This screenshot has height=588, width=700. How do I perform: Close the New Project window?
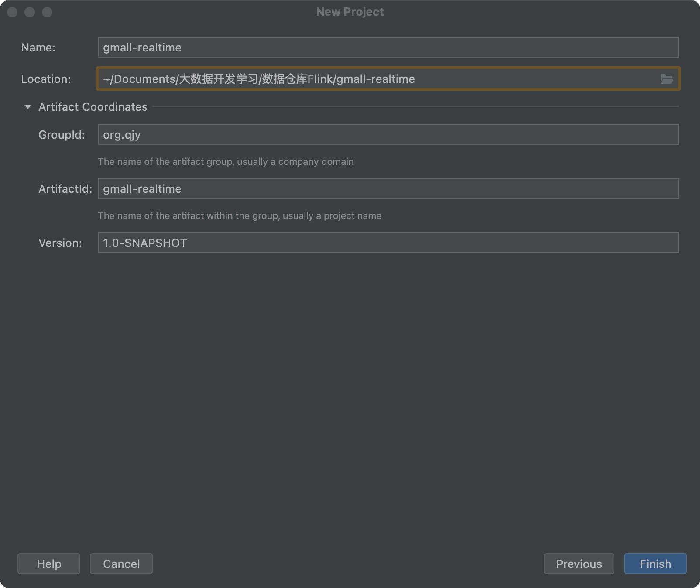click(12, 12)
